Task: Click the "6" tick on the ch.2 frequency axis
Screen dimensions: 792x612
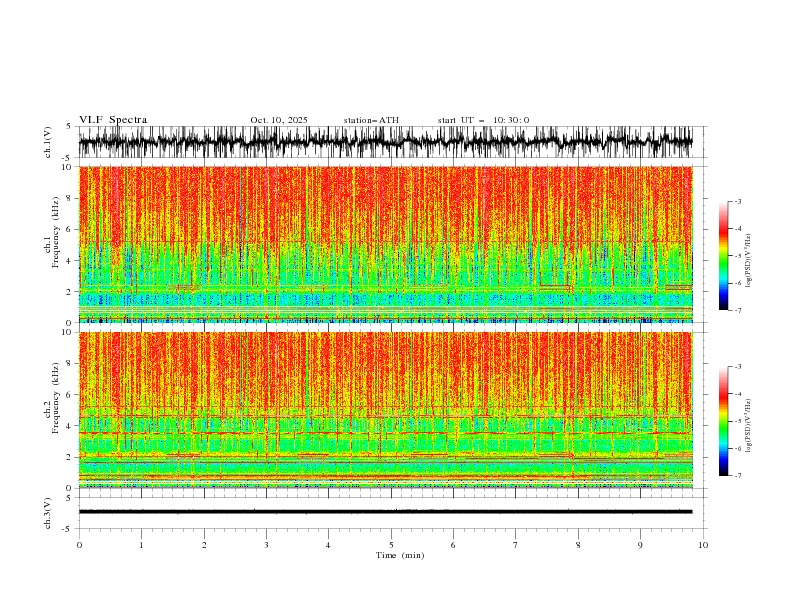Action: (x=70, y=394)
